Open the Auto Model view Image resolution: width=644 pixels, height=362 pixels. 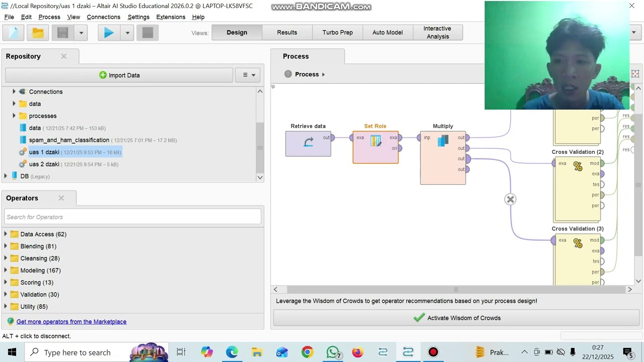click(x=387, y=32)
